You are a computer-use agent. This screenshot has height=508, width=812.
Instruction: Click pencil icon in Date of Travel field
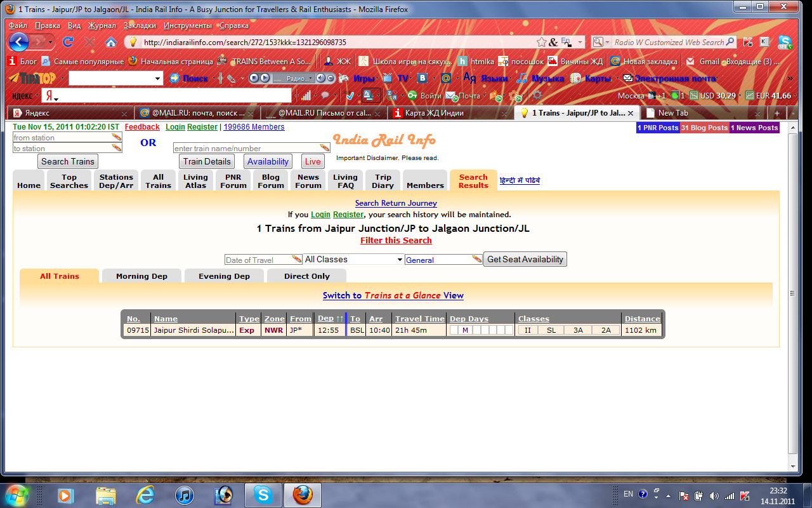296,259
